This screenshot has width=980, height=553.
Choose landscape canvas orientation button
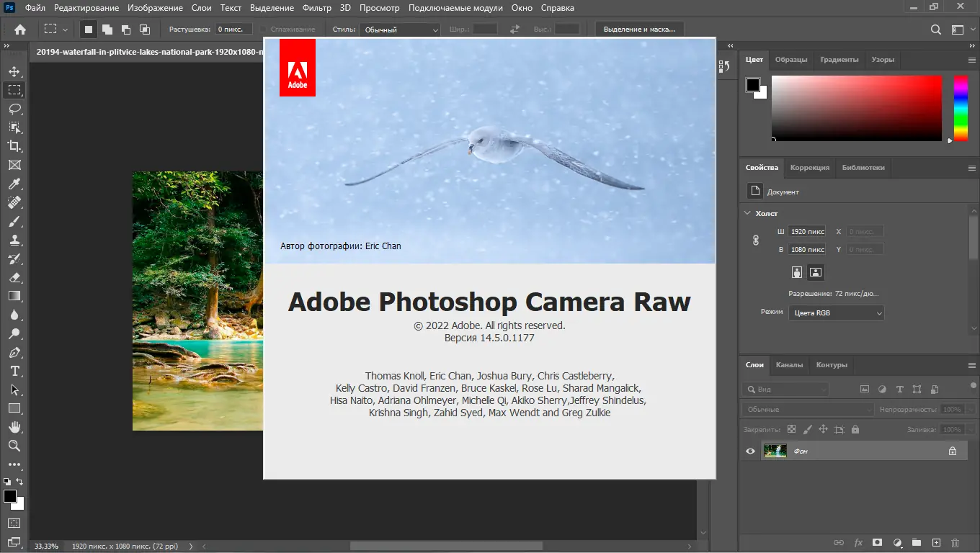pyautogui.click(x=816, y=272)
